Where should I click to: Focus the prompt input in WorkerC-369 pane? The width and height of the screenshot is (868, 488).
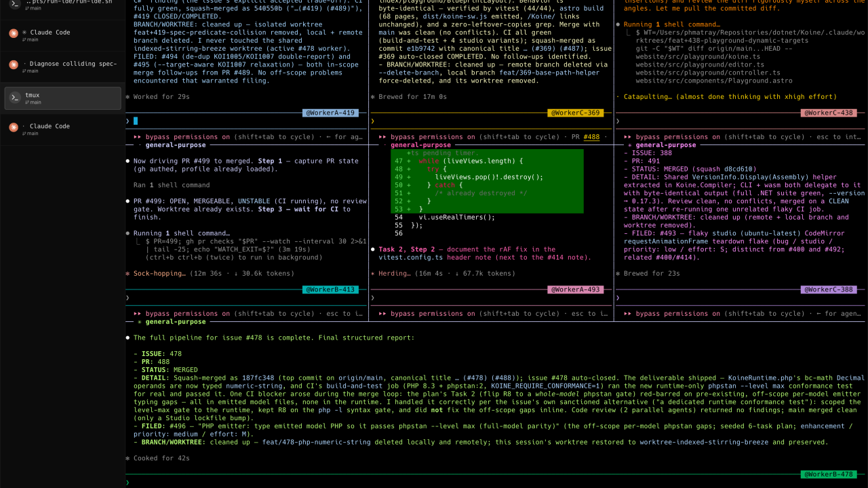[x=492, y=121]
